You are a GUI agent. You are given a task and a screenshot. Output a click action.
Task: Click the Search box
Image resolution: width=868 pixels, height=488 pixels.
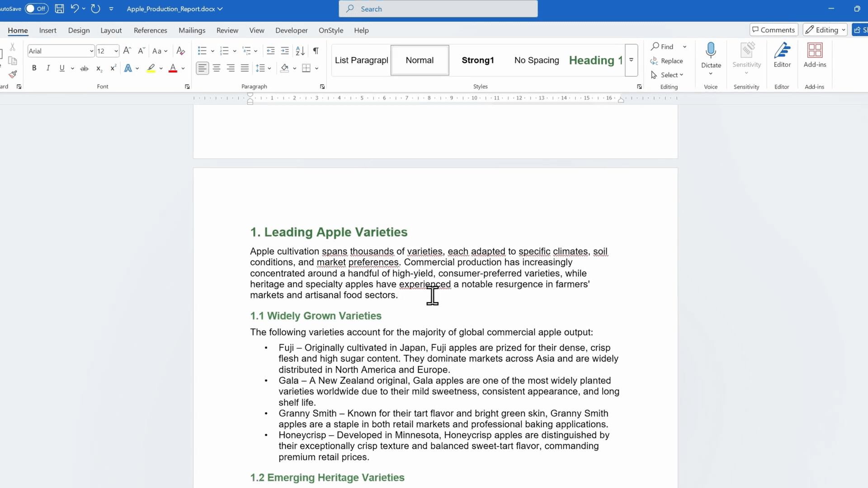coord(438,9)
